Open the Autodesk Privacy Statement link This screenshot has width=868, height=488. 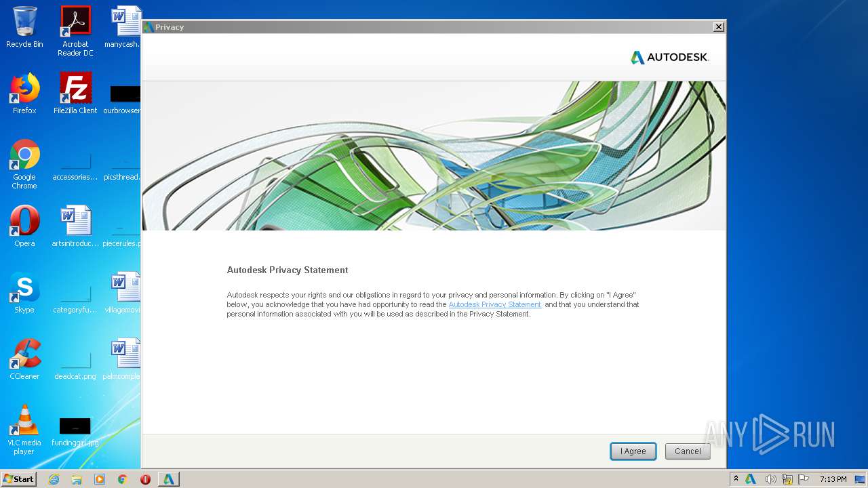(494, 305)
